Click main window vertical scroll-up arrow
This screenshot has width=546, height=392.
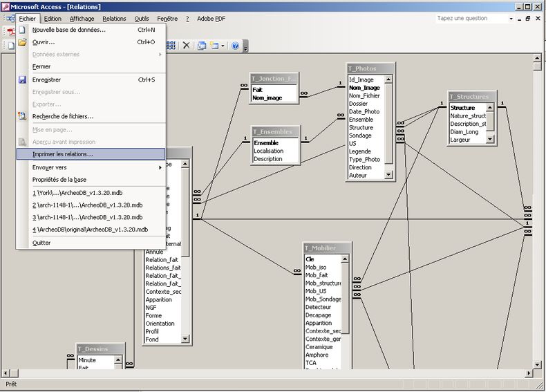click(537, 58)
